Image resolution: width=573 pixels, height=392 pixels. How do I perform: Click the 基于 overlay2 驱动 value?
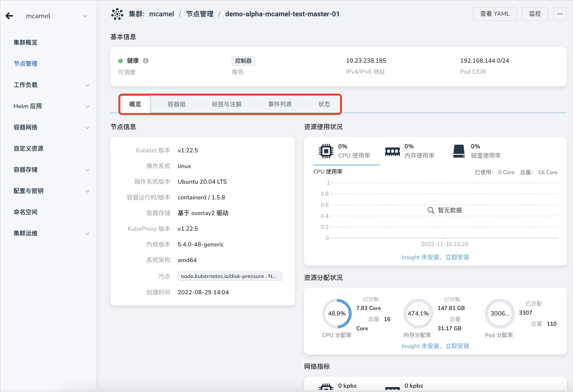[x=203, y=213]
